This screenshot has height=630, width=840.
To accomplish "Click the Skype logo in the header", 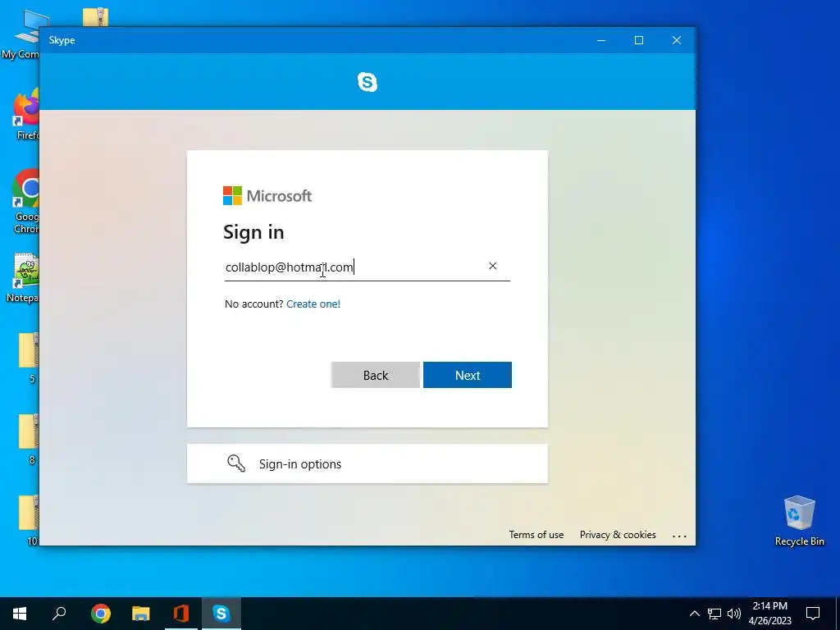I will pyautogui.click(x=367, y=82).
